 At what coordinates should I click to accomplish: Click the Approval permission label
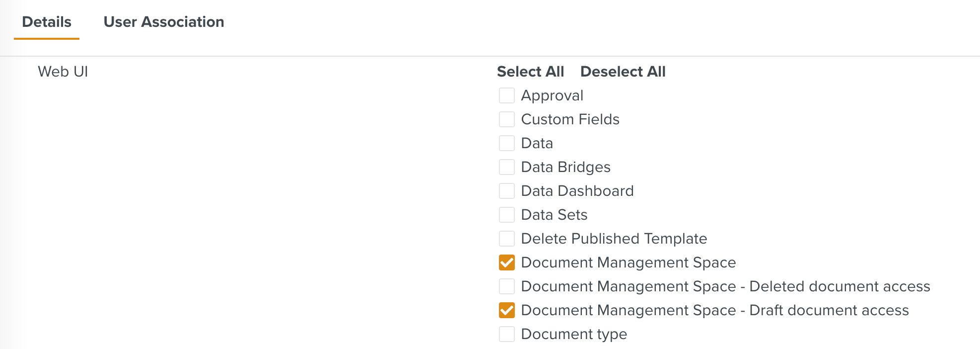point(552,95)
